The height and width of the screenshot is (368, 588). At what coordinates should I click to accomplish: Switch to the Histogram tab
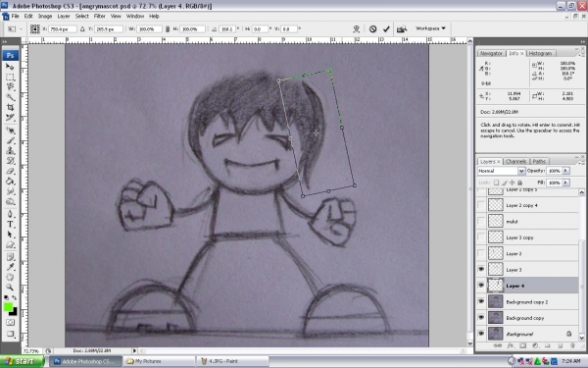[540, 53]
